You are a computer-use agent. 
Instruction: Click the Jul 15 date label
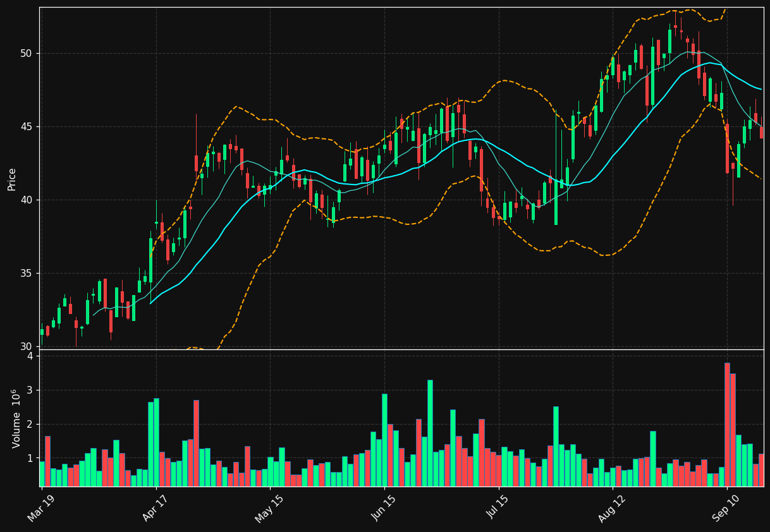498,507
